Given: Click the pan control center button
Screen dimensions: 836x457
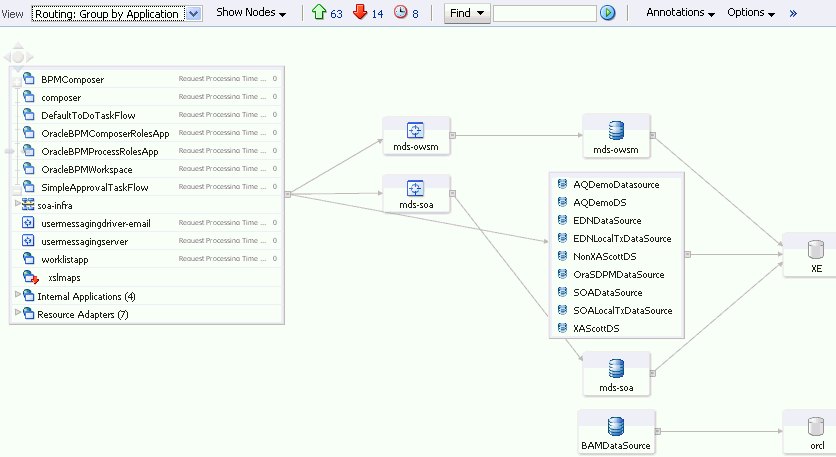Looking at the screenshot, I should click(x=18, y=57).
